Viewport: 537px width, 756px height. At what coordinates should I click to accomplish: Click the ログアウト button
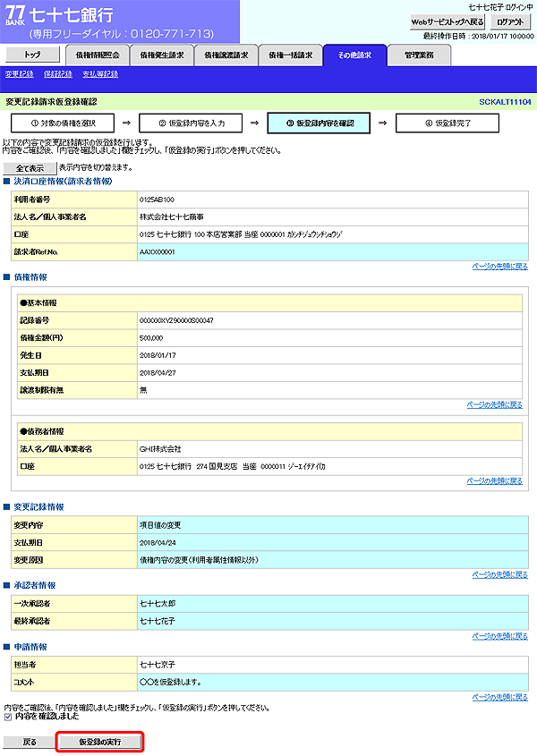click(510, 21)
